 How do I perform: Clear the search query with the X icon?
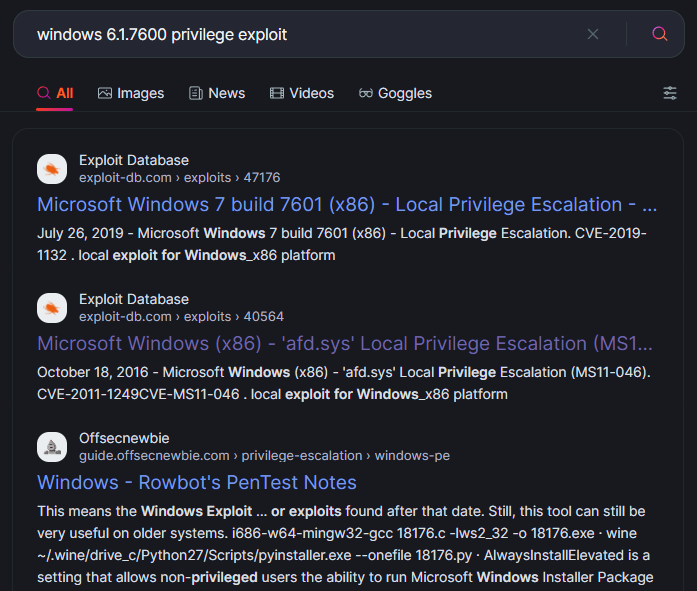pyautogui.click(x=593, y=34)
